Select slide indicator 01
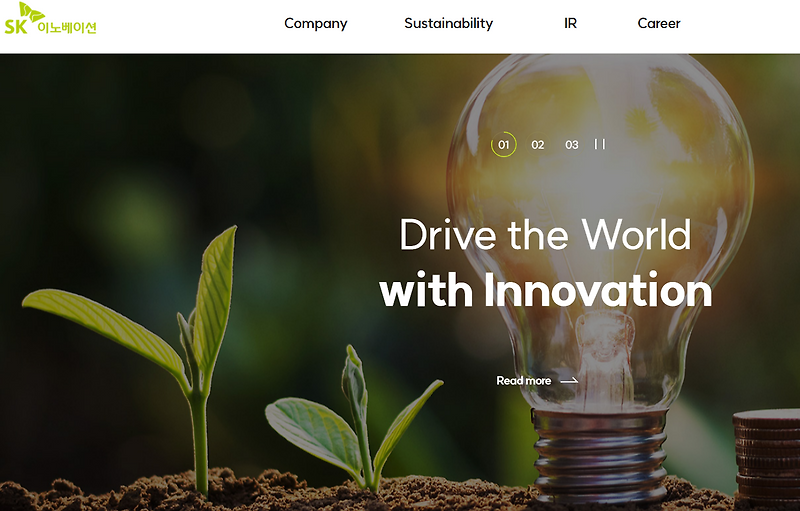 tap(504, 145)
